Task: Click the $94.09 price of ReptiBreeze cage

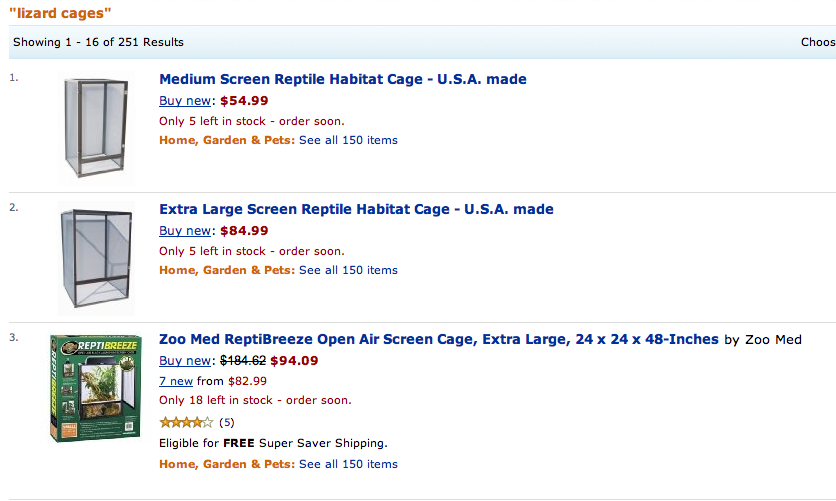Action: [x=294, y=361]
